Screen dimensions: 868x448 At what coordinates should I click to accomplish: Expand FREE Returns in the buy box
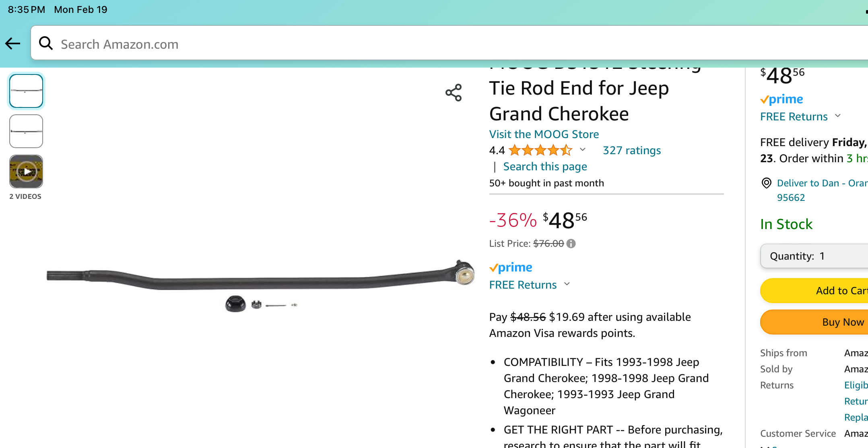(838, 116)
